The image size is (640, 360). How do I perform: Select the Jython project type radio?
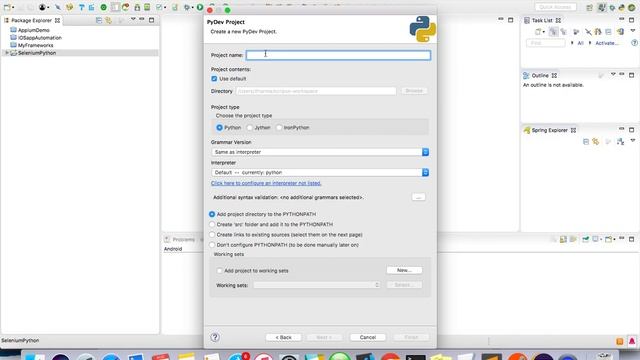coord(249,128)
